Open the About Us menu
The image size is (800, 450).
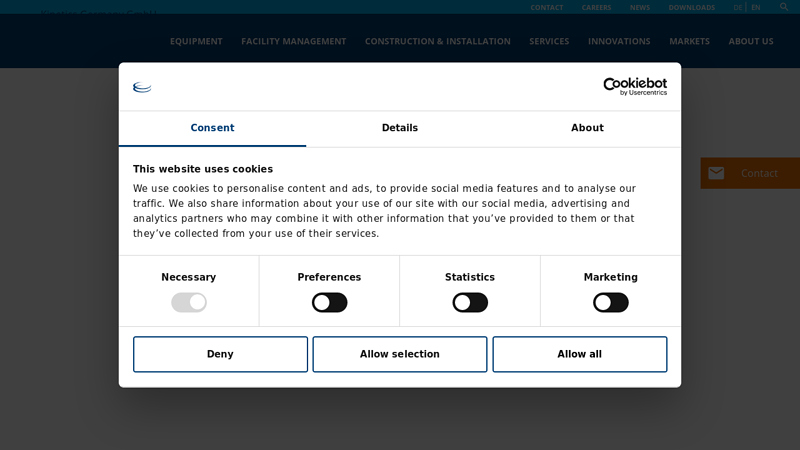(x=751, y=41)
